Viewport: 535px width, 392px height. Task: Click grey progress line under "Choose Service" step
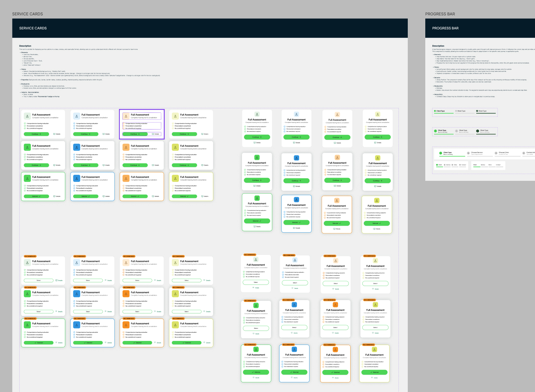[x=479, y=157]
